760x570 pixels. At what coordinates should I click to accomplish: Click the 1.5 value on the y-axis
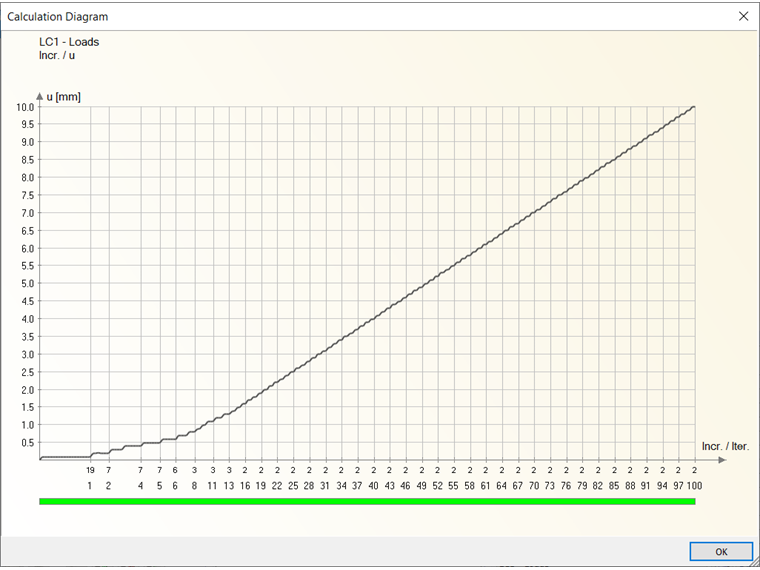pos(28,408)
